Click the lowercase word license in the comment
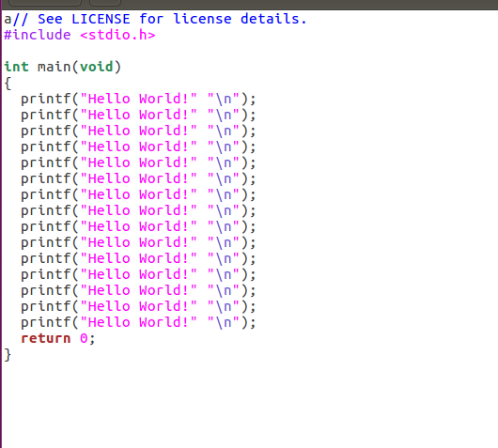The width and height of the screenshot is (498, 448). [202, 19]
